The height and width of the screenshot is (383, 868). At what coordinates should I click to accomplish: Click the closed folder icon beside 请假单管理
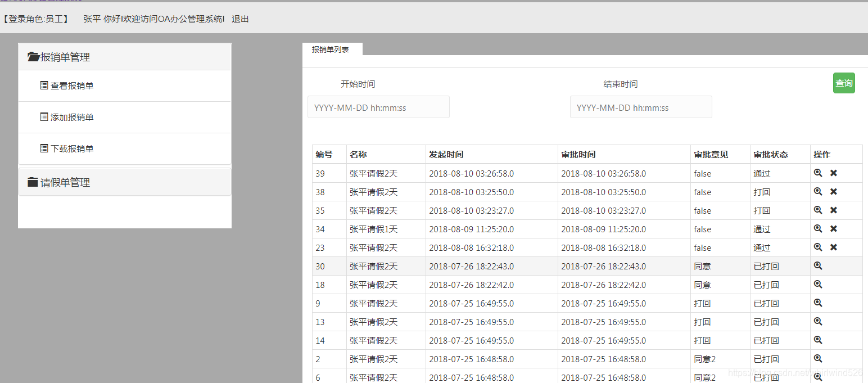(32, 182)
